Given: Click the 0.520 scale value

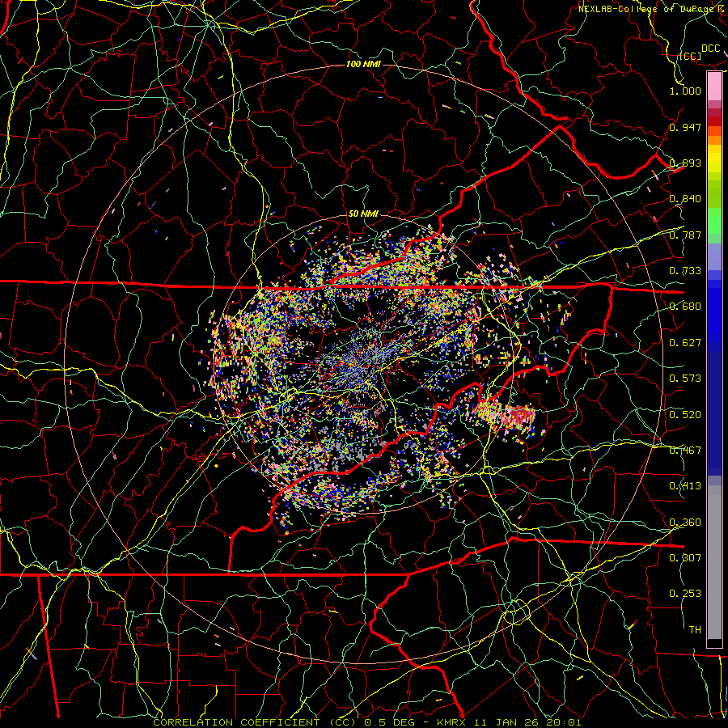Looking at the screenshot, I should [685, 415].
